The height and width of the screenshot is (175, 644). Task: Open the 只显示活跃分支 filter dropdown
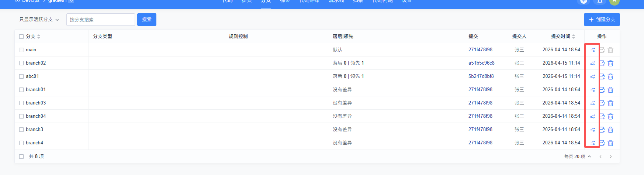39,20
